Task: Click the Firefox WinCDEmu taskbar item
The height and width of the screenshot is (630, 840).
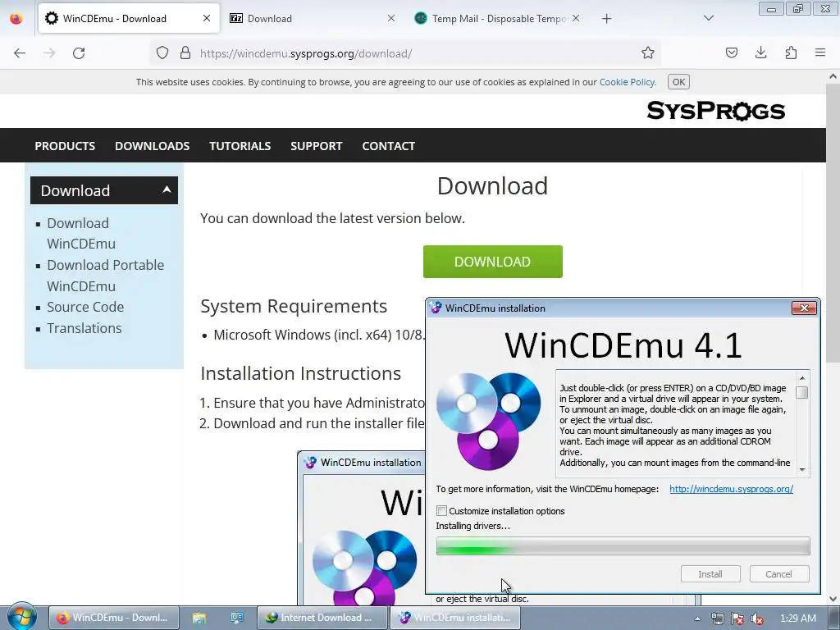Action: (x=113, y=618)
